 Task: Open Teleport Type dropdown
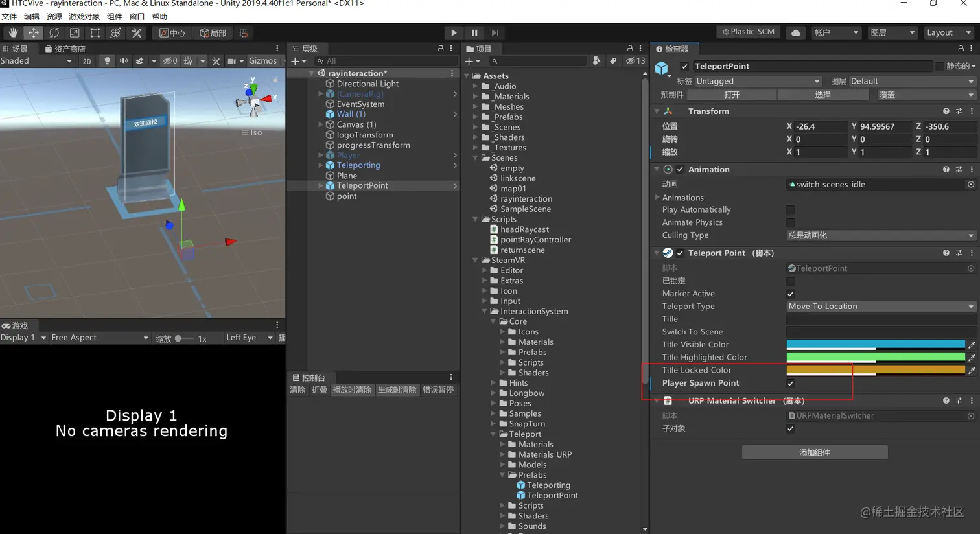click(881, 307)
